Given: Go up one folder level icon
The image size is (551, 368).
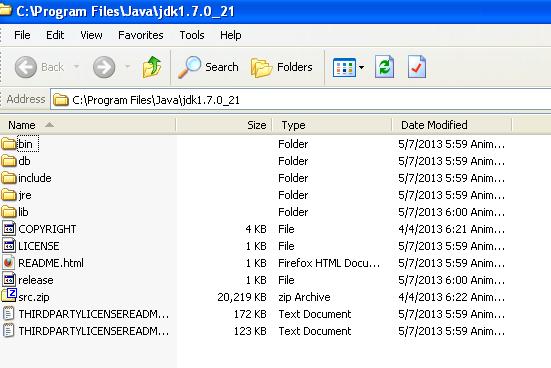Looking at the screenshot, I should 152,67.
